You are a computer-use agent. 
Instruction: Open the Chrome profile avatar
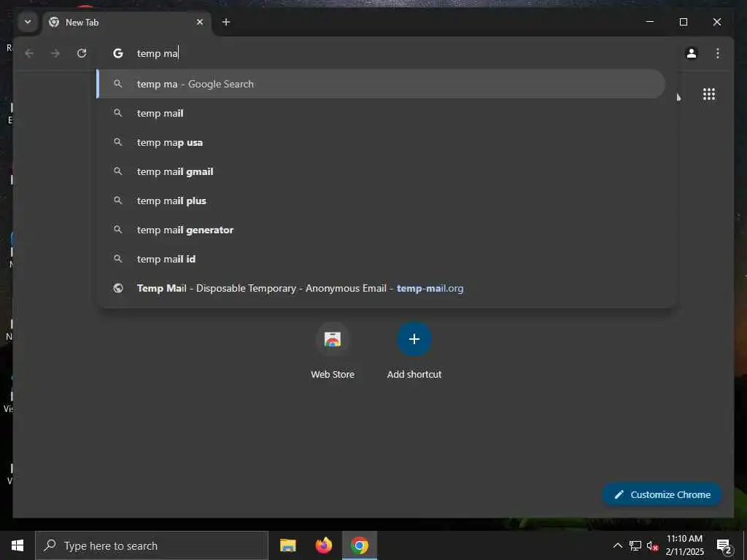[x=692, y=53]
